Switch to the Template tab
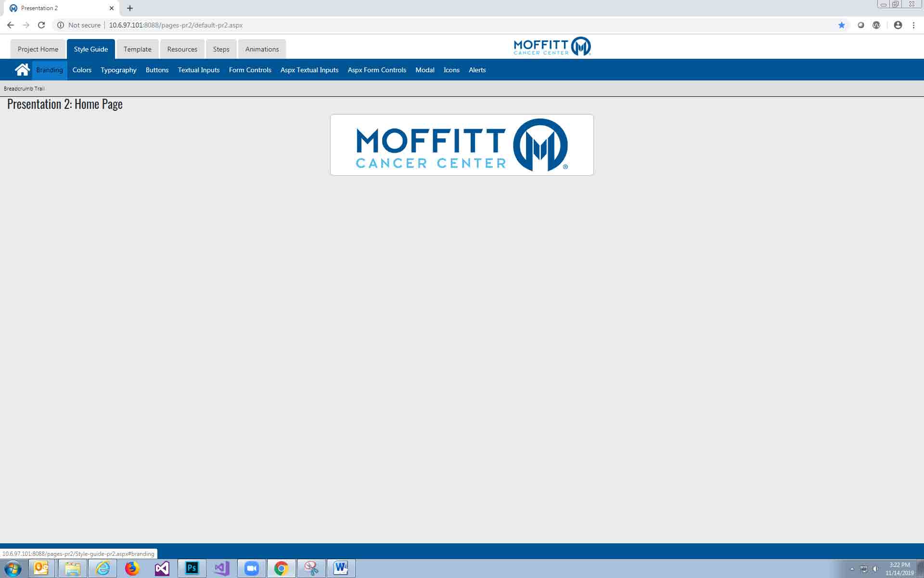The height and width of the screenshot is (578, 924). coord(137,49)
